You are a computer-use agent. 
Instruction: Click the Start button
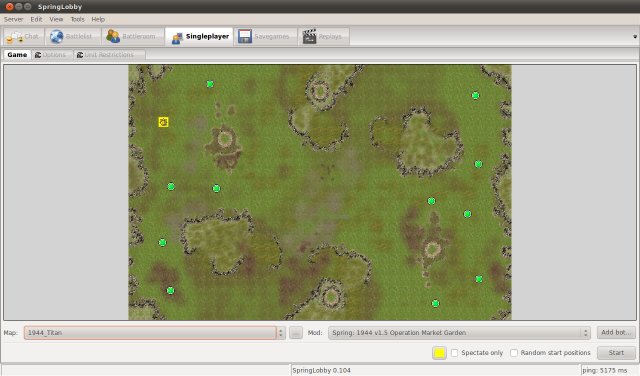coord(616,353)
